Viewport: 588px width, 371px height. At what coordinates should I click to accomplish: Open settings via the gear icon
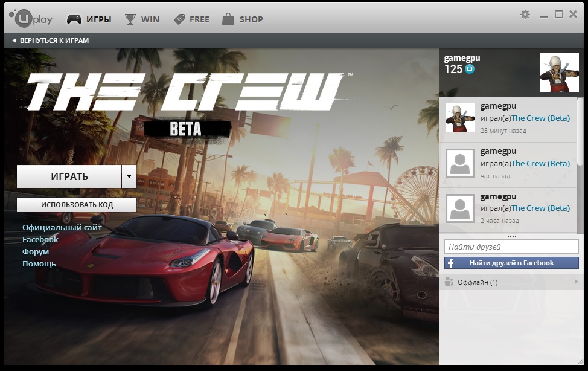[x=525, y=15]
